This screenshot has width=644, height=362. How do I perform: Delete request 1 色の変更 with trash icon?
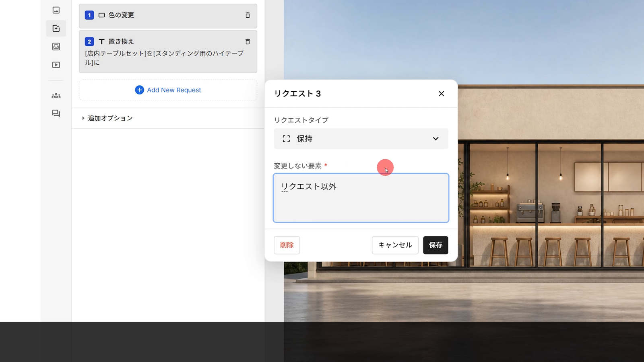pos(248,15)
